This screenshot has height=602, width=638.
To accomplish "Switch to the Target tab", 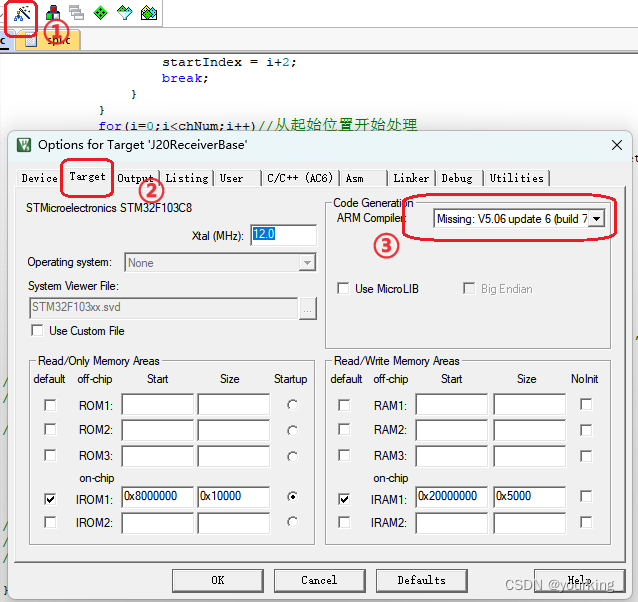I will [87, 177].
